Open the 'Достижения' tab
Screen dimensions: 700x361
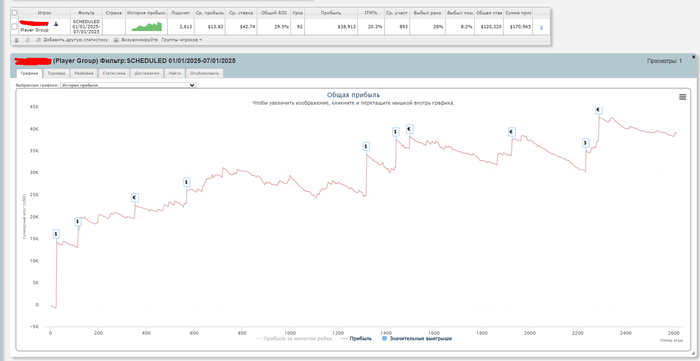(x=146, y=73)
